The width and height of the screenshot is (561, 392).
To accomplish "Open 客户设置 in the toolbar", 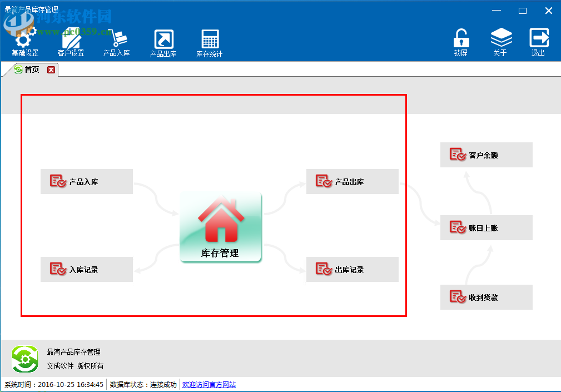I will [x=71, y=43].
